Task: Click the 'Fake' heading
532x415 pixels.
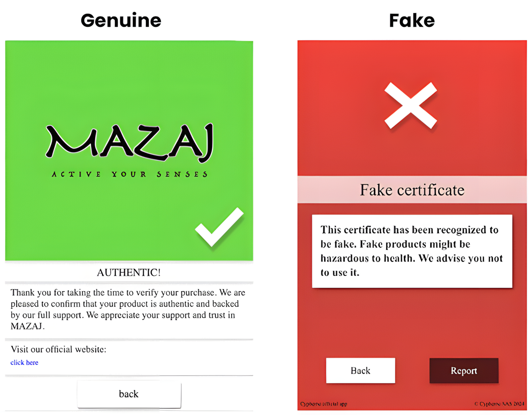Action: [412, 20]
